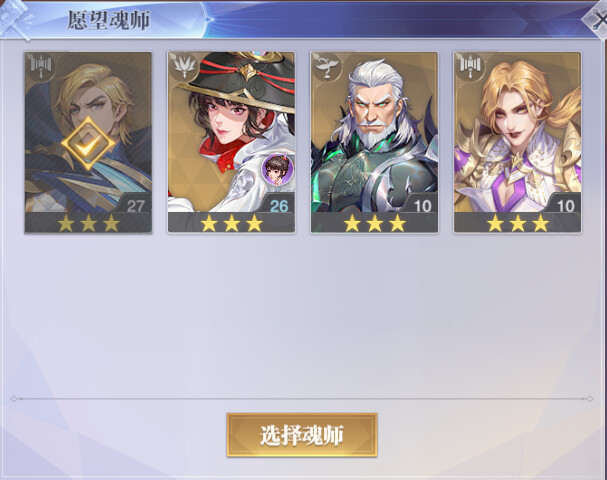Click the class icon on the white-haired elder card
This screenshot has height=480, width=607.
327,66
